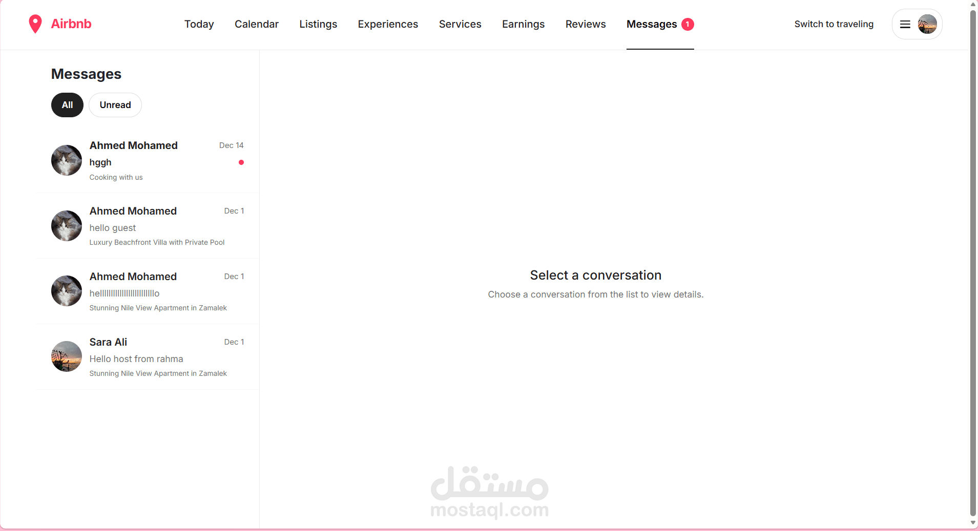
Task: Click Ahmed Mohamed avatar in hello guest chat
Action: pos(67,226)
